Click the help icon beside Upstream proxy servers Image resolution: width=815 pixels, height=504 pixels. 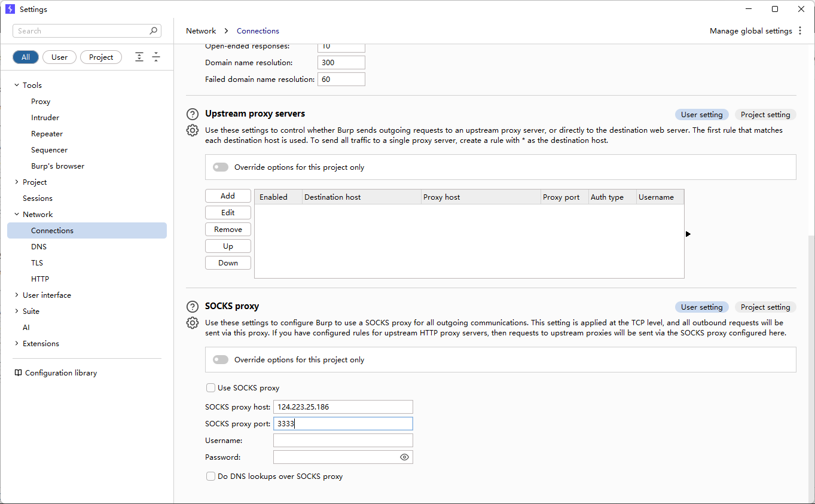tap(192, 114)
